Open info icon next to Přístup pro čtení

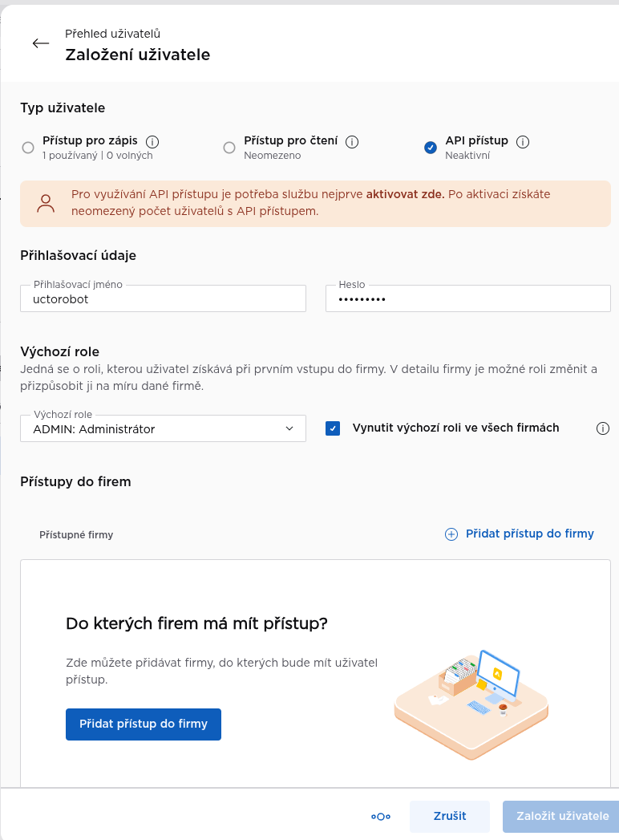coord(352,141)
